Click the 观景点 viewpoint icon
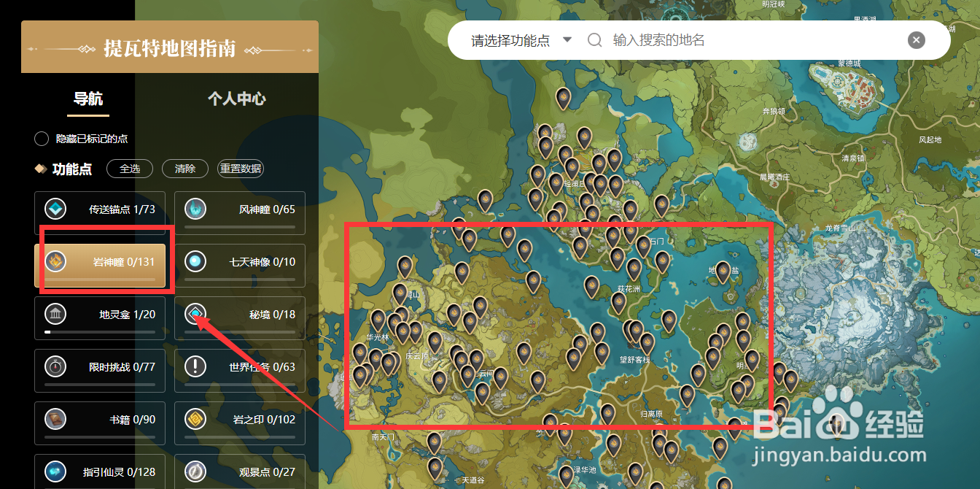 coord(195,471)
